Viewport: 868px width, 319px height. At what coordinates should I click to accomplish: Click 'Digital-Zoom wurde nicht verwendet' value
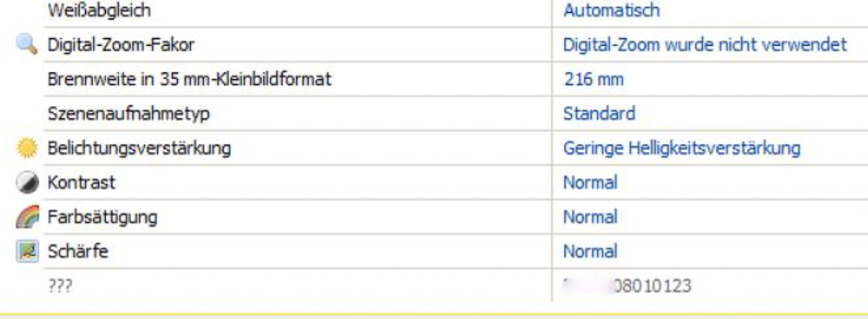pos(705,45)
